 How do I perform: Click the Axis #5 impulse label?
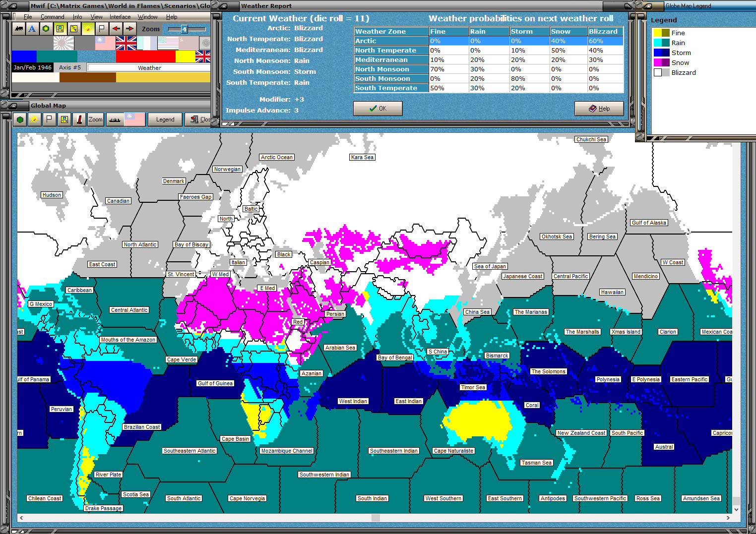[70, 67]
